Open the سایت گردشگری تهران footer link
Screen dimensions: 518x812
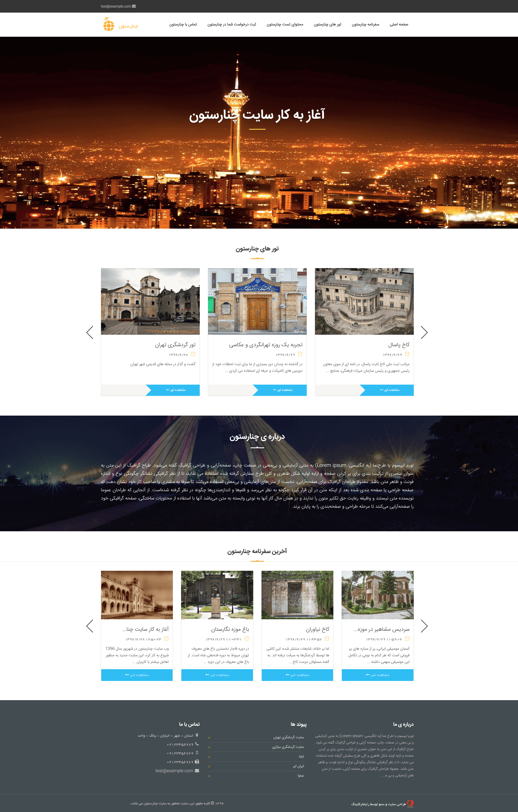pyautogui.click(x=289, y=737)
